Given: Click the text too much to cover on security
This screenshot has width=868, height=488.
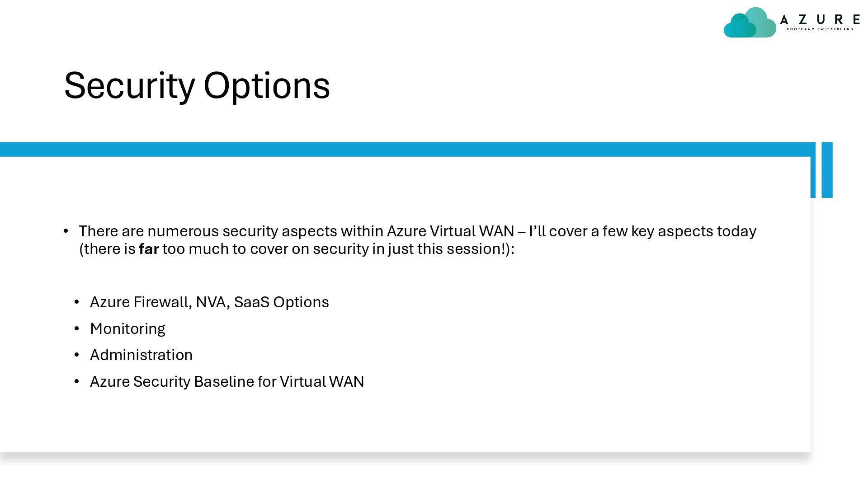Looking at the screenshot, I should [x=265, y=249].
